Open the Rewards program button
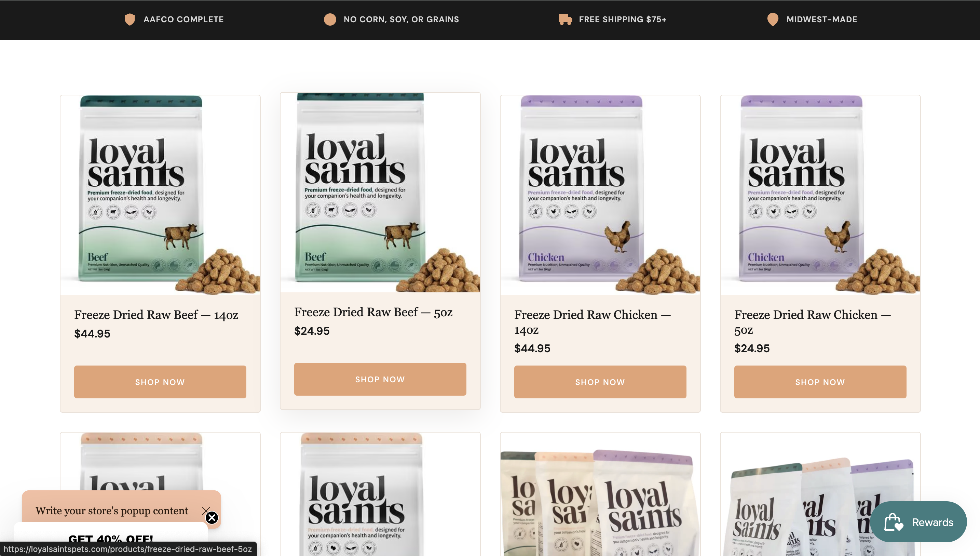Viewport: 980px width, 556px height. tap(918, 522)
